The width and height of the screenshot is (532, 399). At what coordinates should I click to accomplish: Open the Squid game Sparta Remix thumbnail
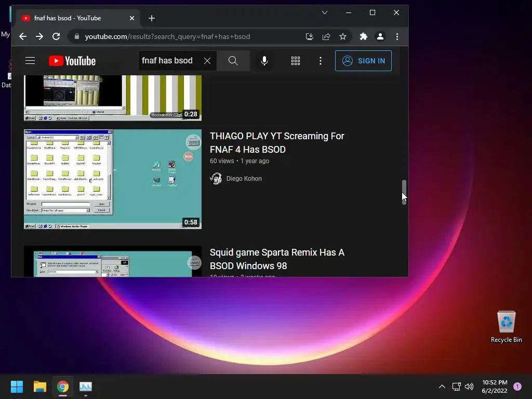(x=113, y=261)
